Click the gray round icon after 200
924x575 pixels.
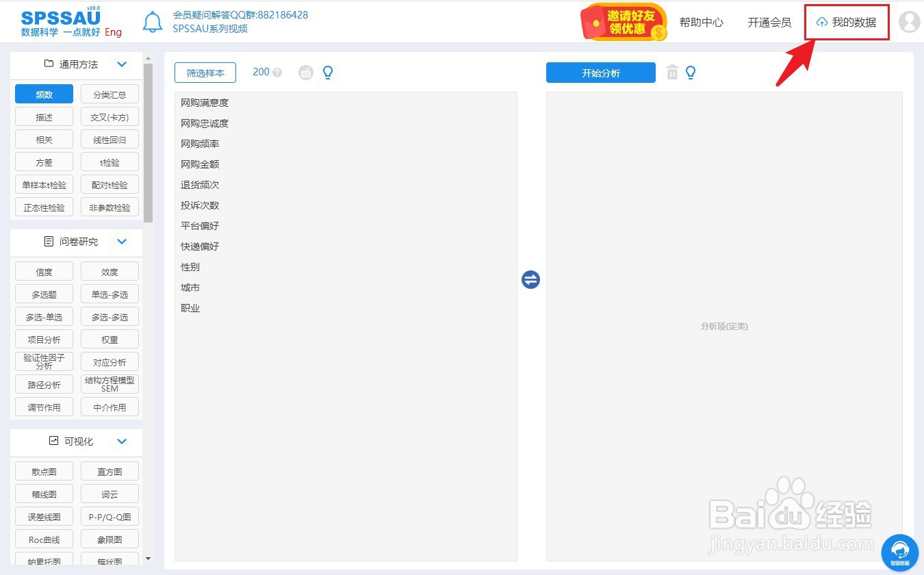(306, 73)
